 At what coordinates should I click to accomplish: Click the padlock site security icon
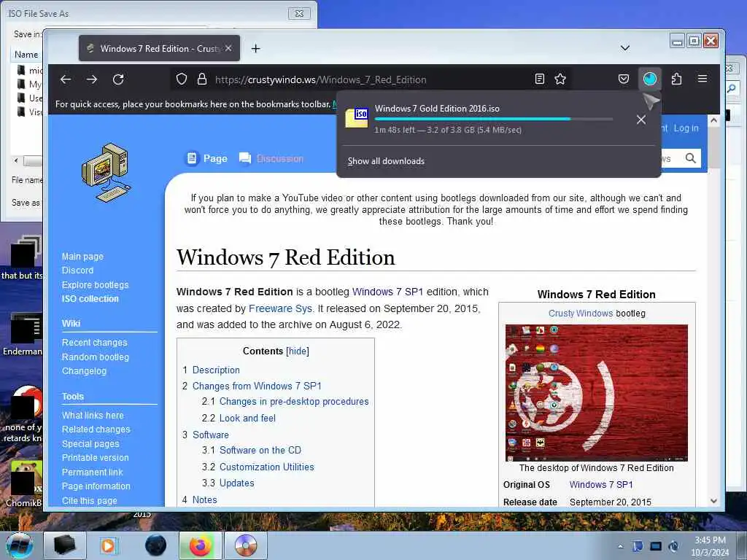(202, 79)
